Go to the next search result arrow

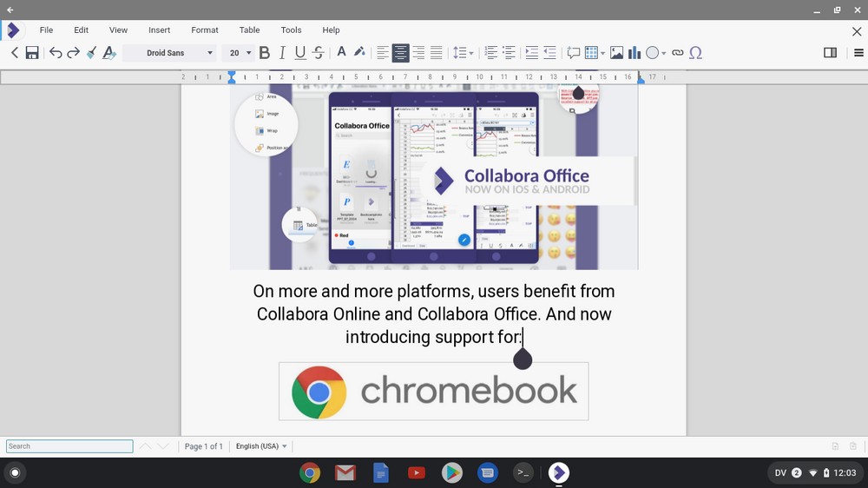(163, 446)
